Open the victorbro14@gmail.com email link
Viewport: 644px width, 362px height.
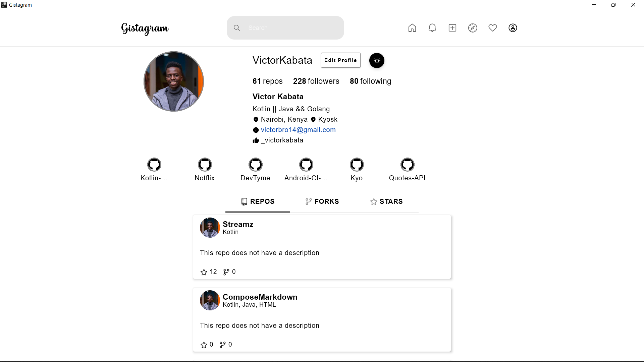(x=298, y=130)
